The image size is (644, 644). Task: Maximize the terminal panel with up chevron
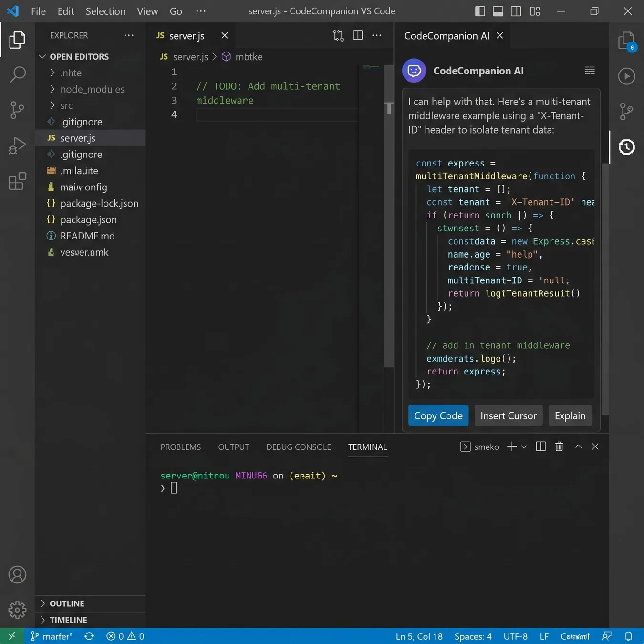(578, 447)
